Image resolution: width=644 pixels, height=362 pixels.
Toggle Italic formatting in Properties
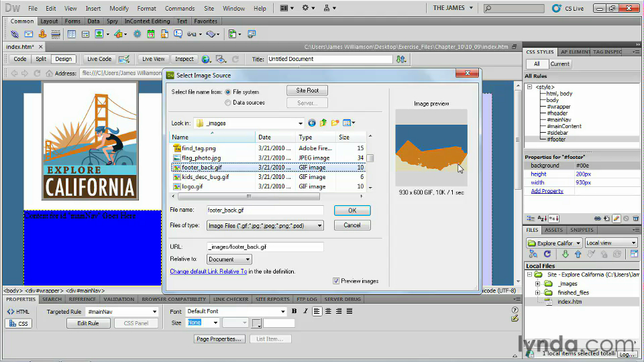[x=305, y=311]
